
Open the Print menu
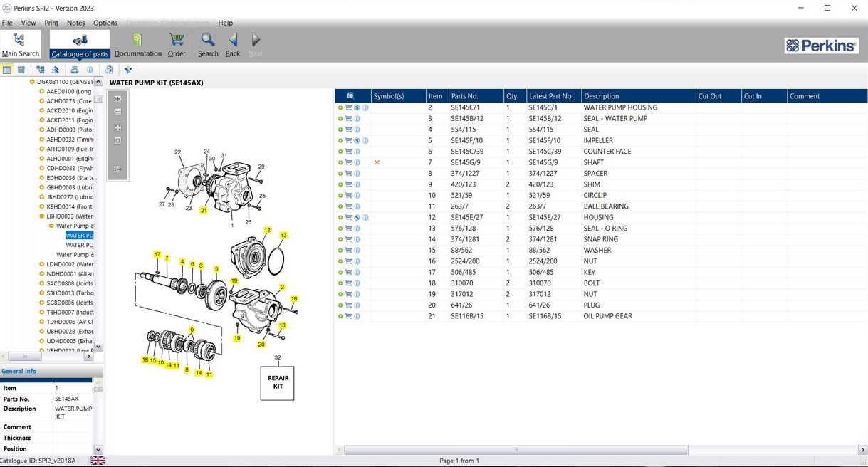pos(51,23)
